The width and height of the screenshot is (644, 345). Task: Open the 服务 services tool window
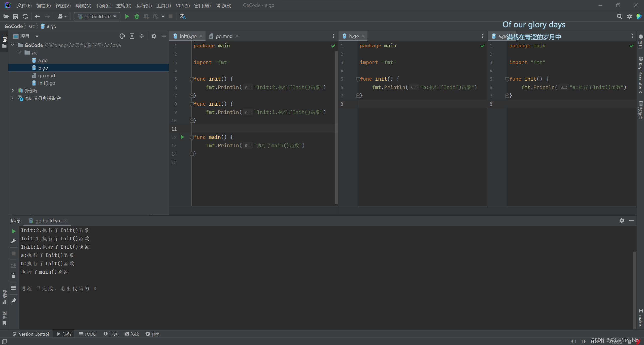(x=153, y=334)
